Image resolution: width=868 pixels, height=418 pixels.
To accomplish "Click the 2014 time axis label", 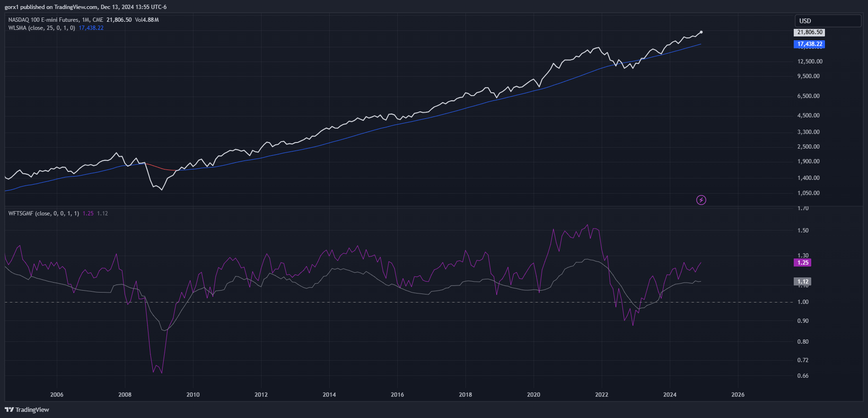I will pos(329,395).
